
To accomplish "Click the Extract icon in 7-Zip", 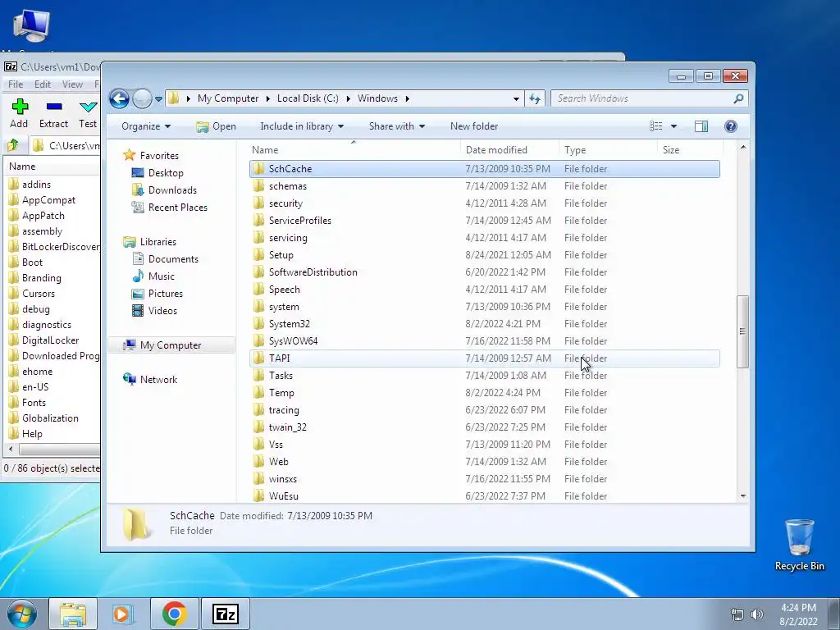I will click(x=53, y=106).
